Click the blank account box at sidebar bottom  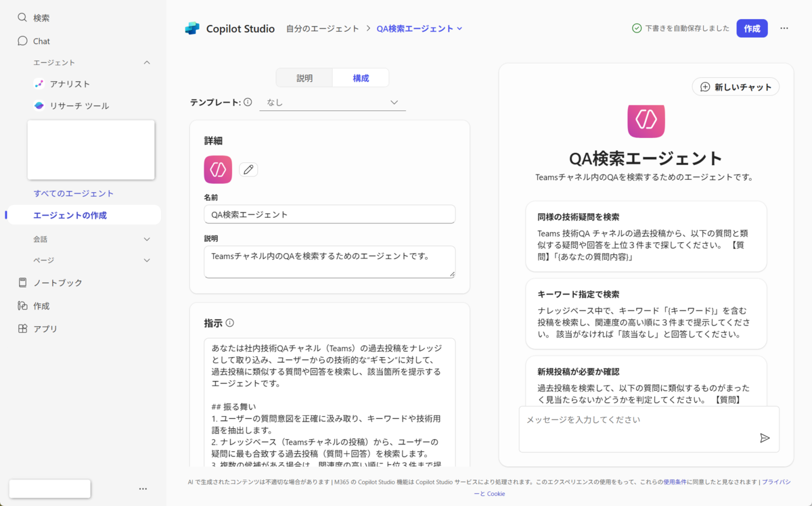50,488
